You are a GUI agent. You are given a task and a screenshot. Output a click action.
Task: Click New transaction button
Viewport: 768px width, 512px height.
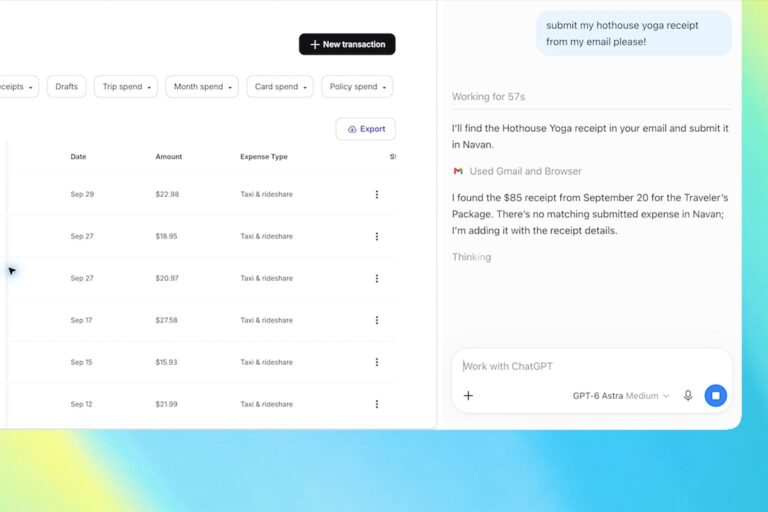347,44
